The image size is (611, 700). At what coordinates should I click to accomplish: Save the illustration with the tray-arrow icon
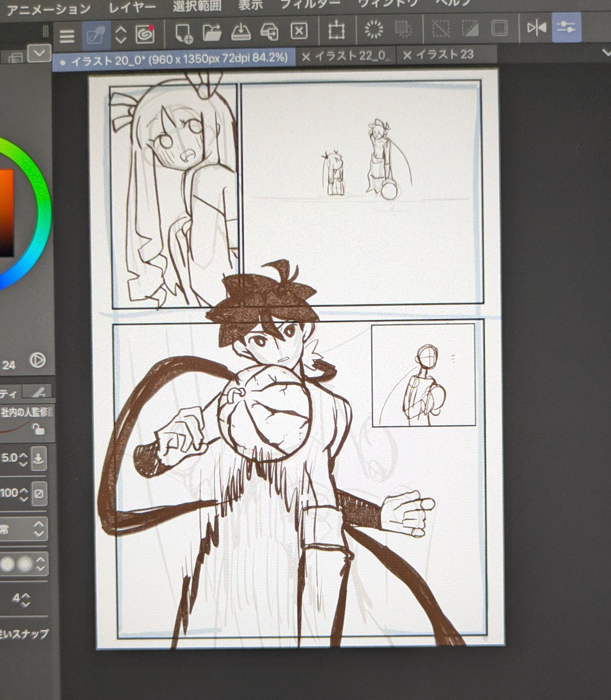click(241, 32)
